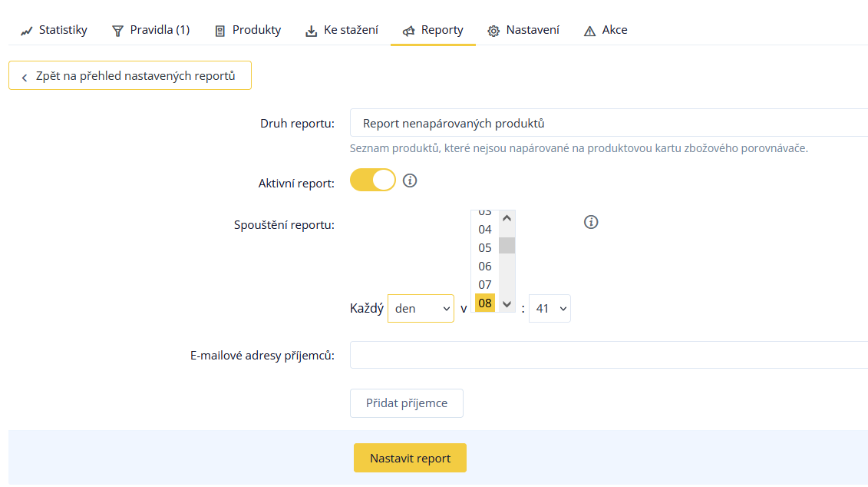Click the Akce warning triangle icon
Screen dimensions: 868x487
pyautogui.click(x=589, y=31)
